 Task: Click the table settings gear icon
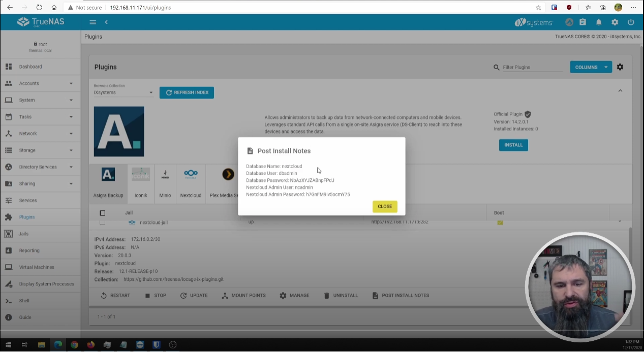(620, 67)
